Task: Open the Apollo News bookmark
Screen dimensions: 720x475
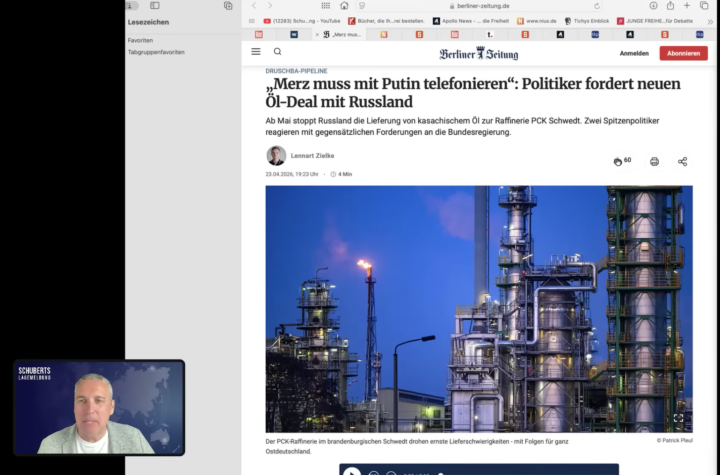Action: 471,21
